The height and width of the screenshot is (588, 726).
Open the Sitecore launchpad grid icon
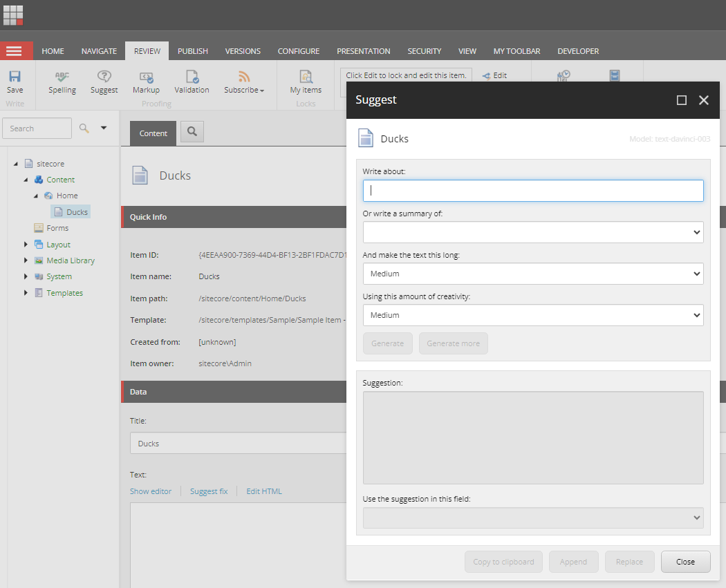pos(13,15)
